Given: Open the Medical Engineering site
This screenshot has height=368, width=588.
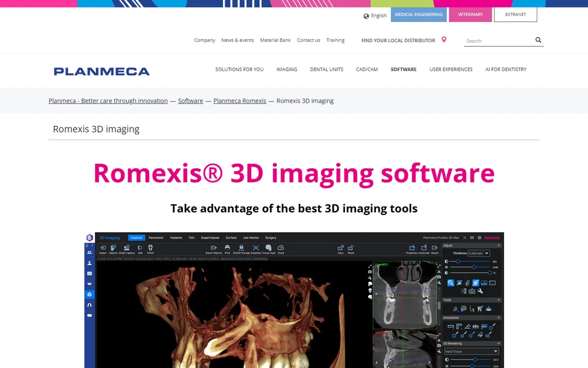Looking at the screenshot, I should coord(419,14).
